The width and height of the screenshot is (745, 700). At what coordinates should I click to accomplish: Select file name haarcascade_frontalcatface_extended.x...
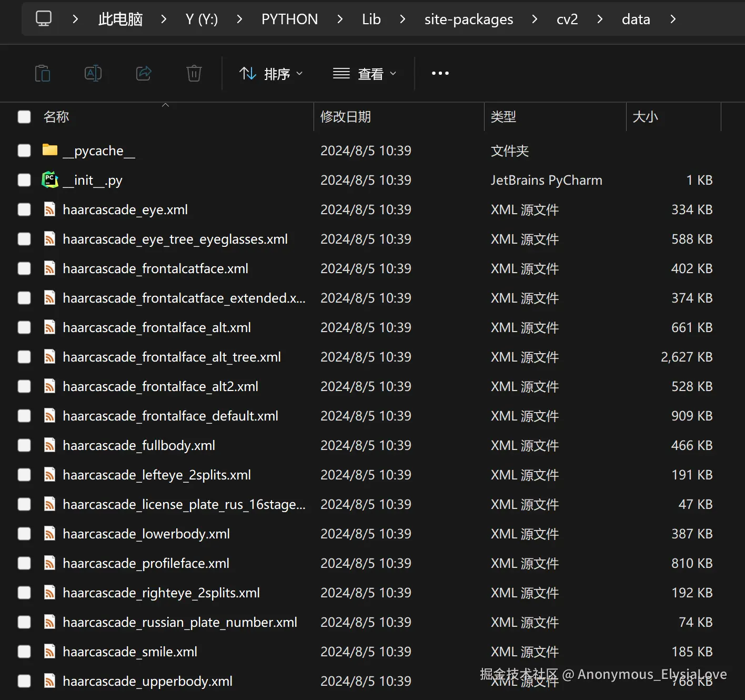pyautogui.click(x=184, y=298)
